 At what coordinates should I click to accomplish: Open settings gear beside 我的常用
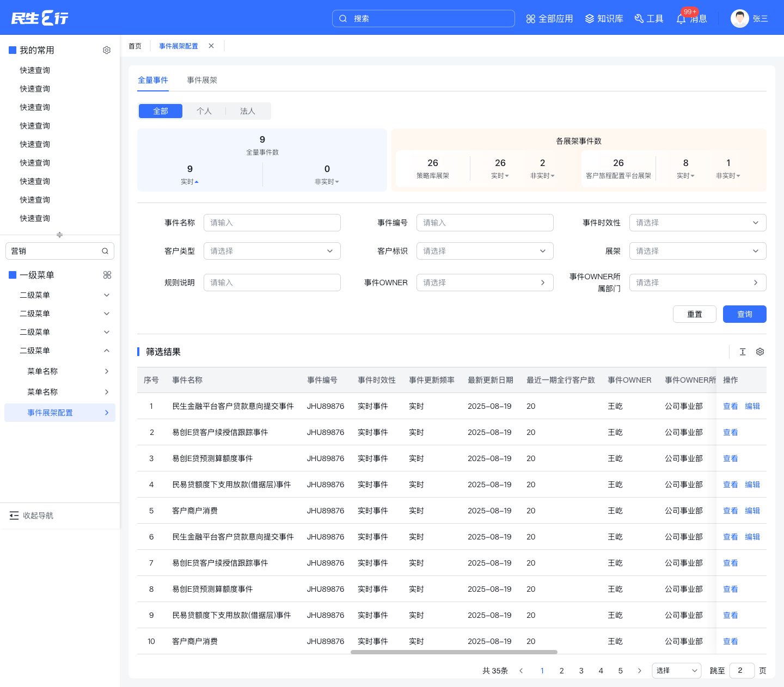tap(107, 50)
